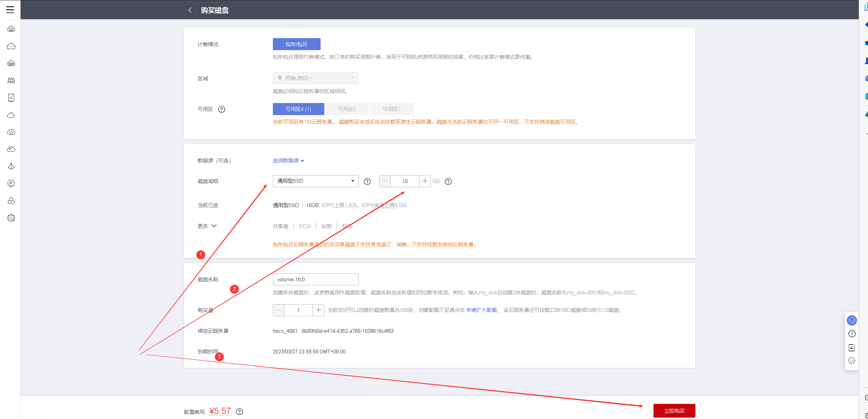The height and width of the screenshot is (419, 868).
Task: Click the 立即购买 button
Action: 674,411
